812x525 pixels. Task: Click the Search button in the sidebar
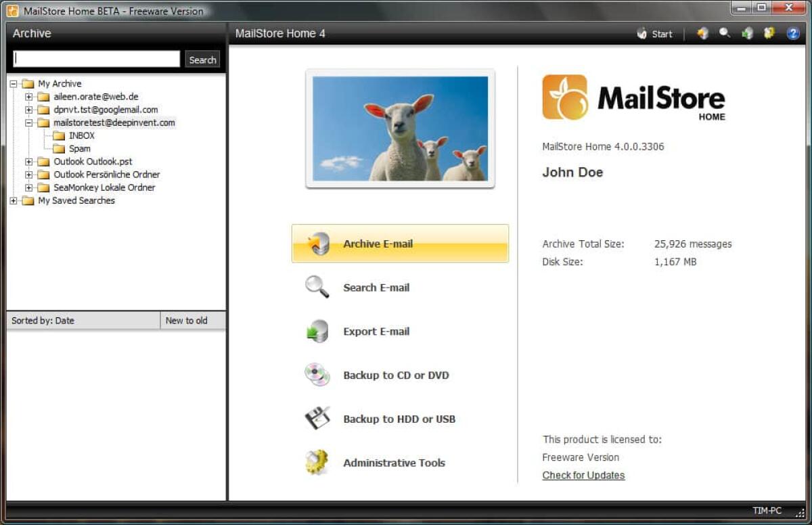click(x=202, y=59)
